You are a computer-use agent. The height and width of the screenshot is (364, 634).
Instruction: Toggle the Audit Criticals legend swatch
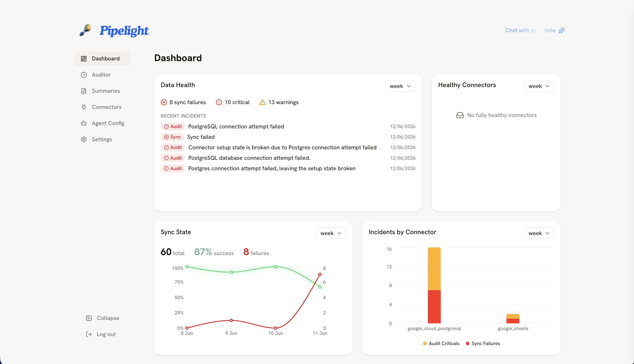point(425,343)
